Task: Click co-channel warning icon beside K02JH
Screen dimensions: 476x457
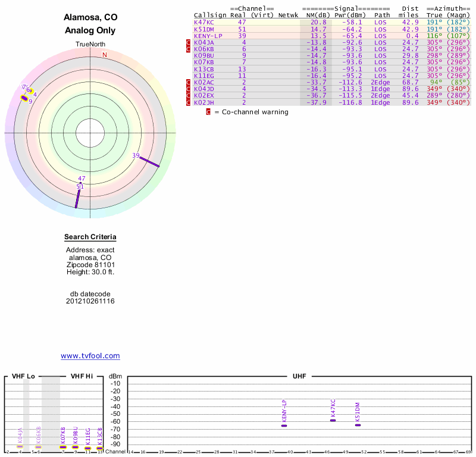Action: tap(189, 102)
